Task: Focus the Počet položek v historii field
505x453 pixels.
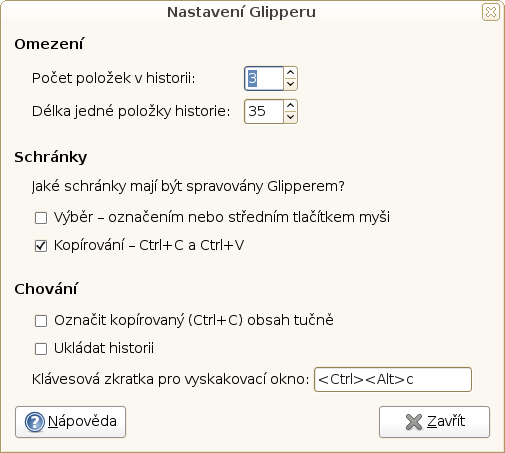Action: [x=264, y=78]
